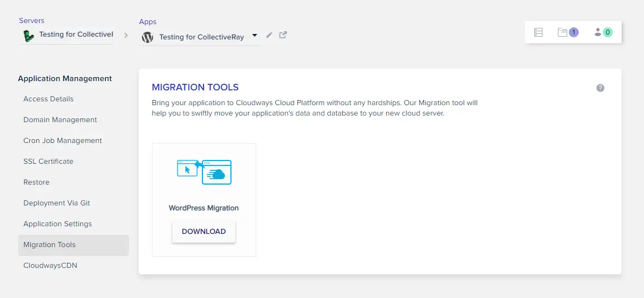
Task: Click the Servers breadcrumb label
Action: pos(32,20)
